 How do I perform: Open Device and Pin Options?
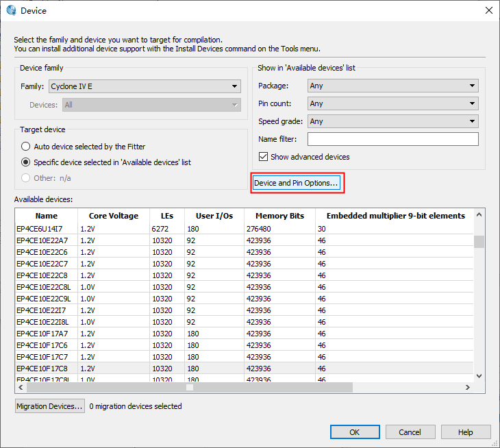[x=296, y=183]
